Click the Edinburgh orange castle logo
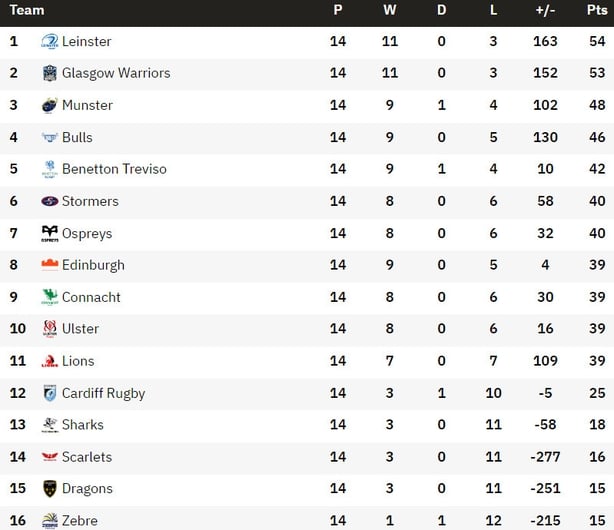Screen dimensions: 614x530 49,265
